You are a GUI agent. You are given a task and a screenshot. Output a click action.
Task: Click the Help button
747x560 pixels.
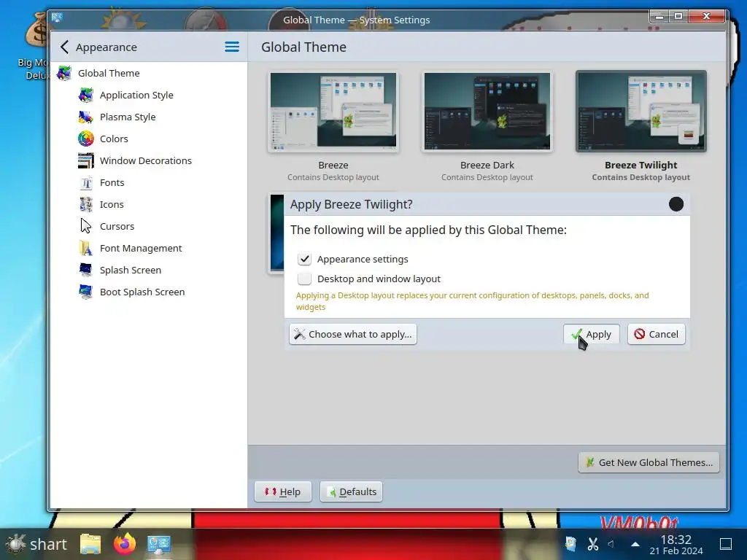point(283,491)
